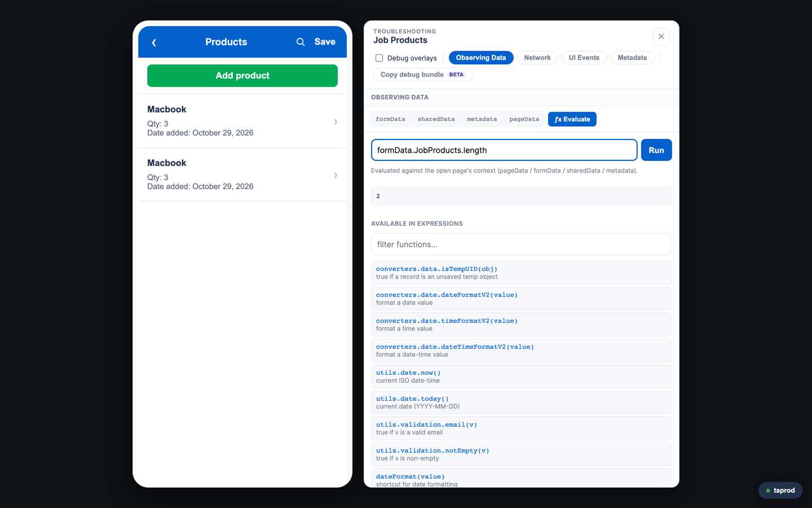Focus the filter functions search box

[x=522, y=244]
